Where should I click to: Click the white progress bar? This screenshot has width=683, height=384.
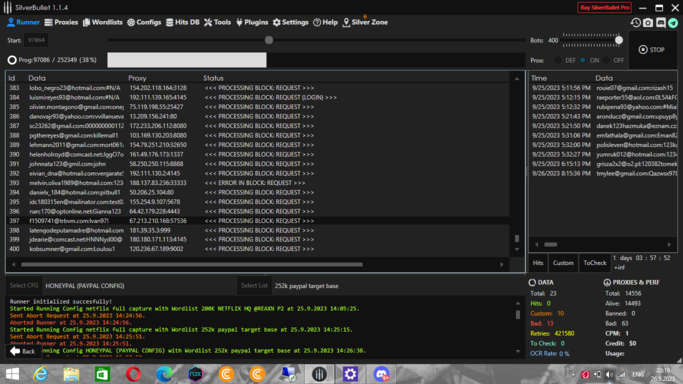tap(187, 60)
